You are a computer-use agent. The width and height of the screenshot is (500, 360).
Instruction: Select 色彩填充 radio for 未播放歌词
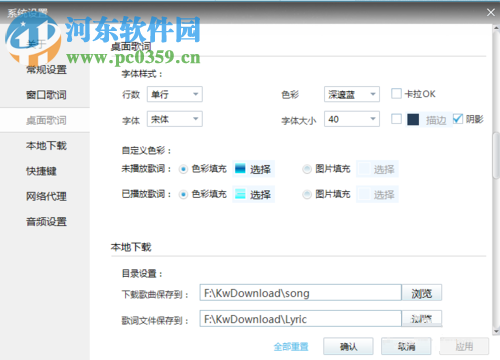183,169
